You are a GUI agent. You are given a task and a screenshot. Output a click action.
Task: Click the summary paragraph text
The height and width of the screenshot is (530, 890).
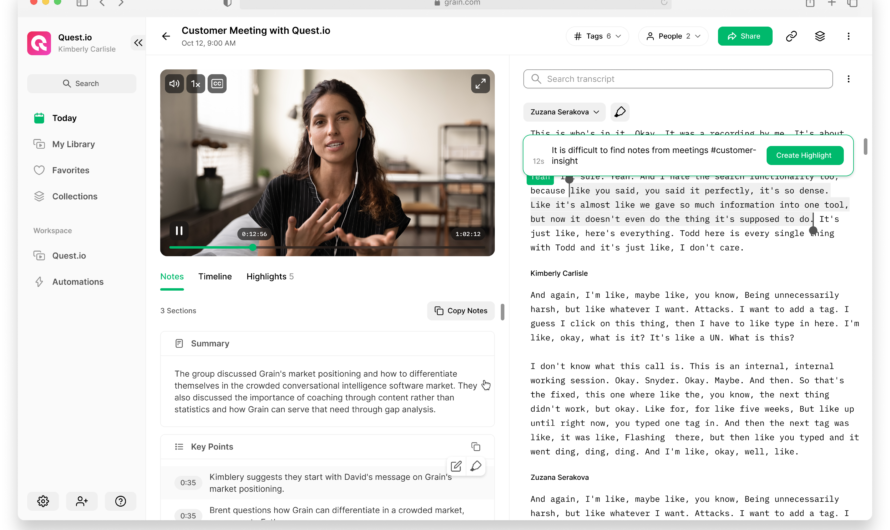(x=325, y=392)
